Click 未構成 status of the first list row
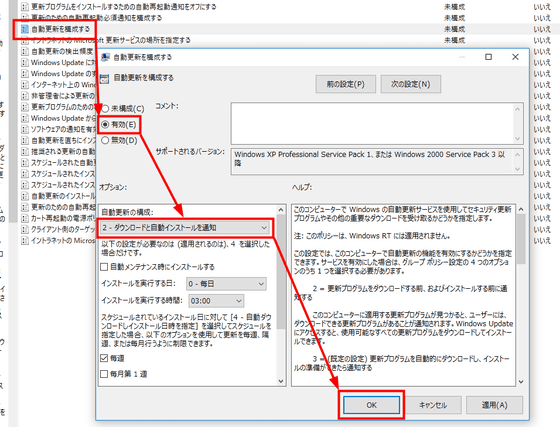560x427 pixels. point(454,6)
